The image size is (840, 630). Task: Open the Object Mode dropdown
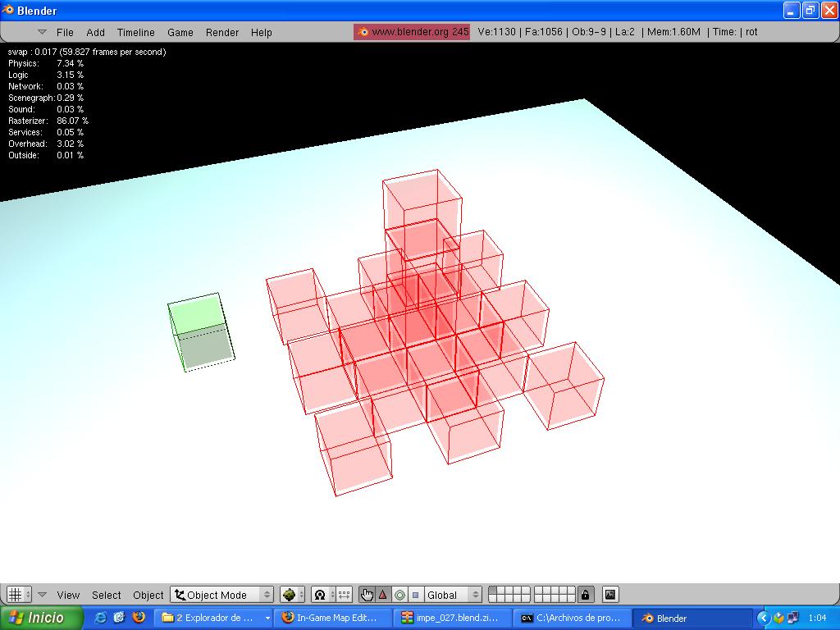[221, 595]
